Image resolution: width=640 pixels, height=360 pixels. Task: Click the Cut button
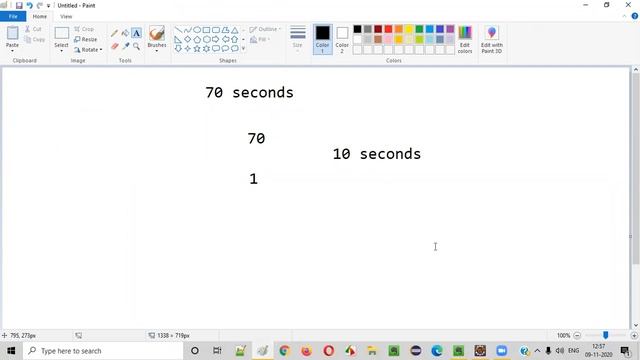click(x=33, y=29)
